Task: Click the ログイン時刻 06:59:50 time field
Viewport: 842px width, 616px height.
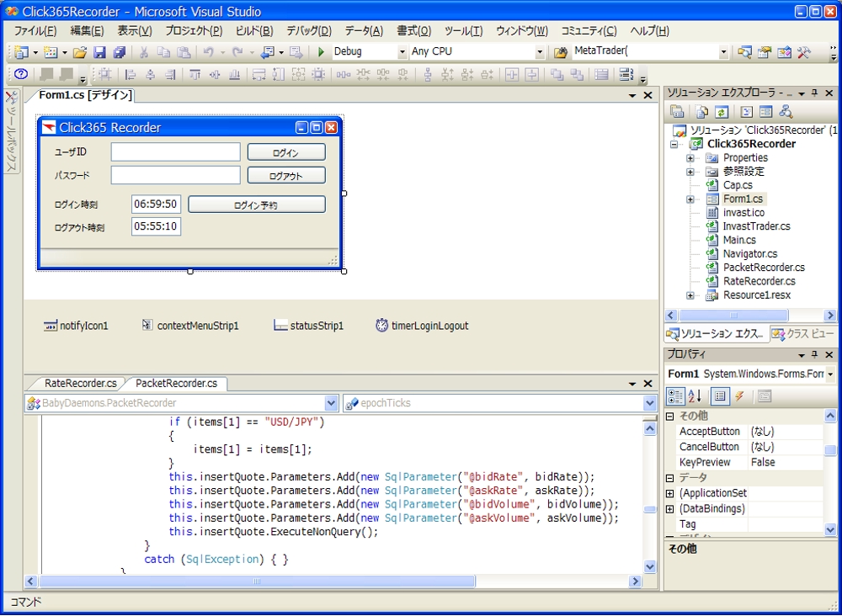Action: tap(156, 204)
